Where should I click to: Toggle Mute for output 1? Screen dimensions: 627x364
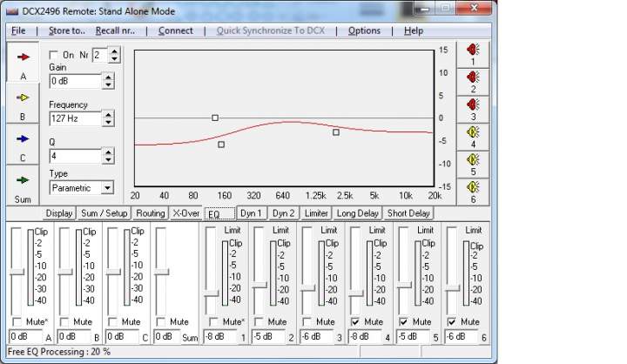pyautogui.click(x=213, y=321)
